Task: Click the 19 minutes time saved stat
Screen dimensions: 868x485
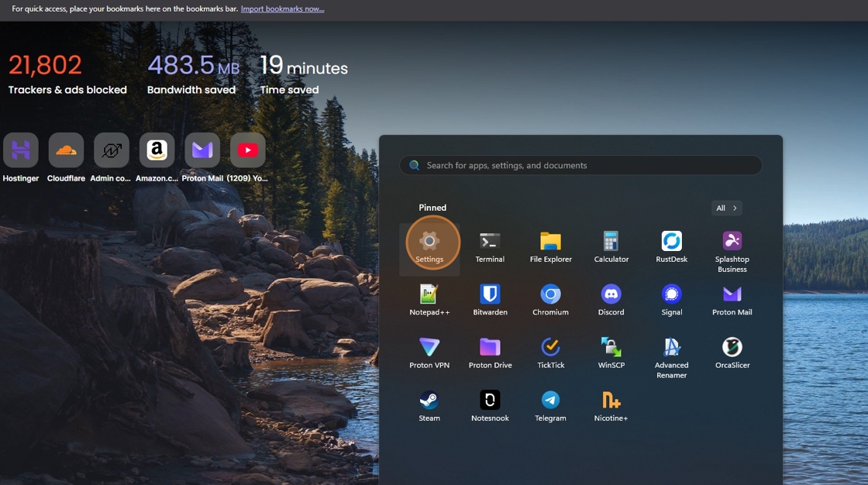Action: [x=304, y=74]
